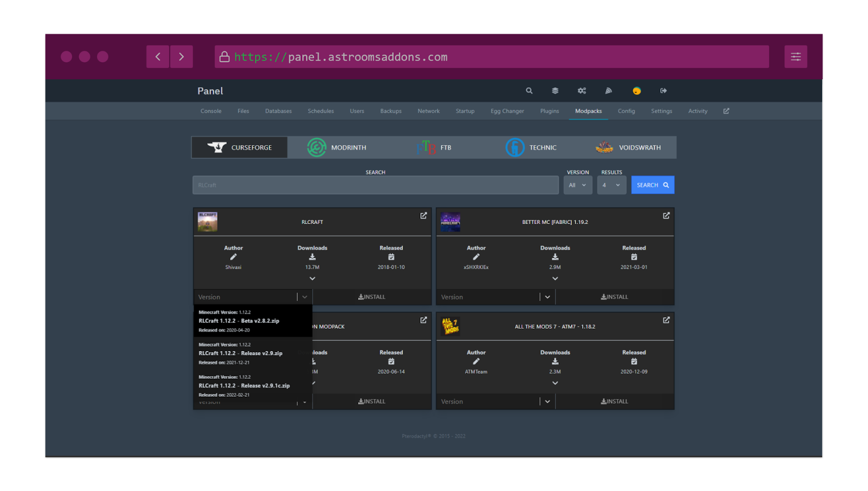Viewport: 868px width, 491px height.
Task: Open the Results count dropdown
Action: (x=611, y=185)
